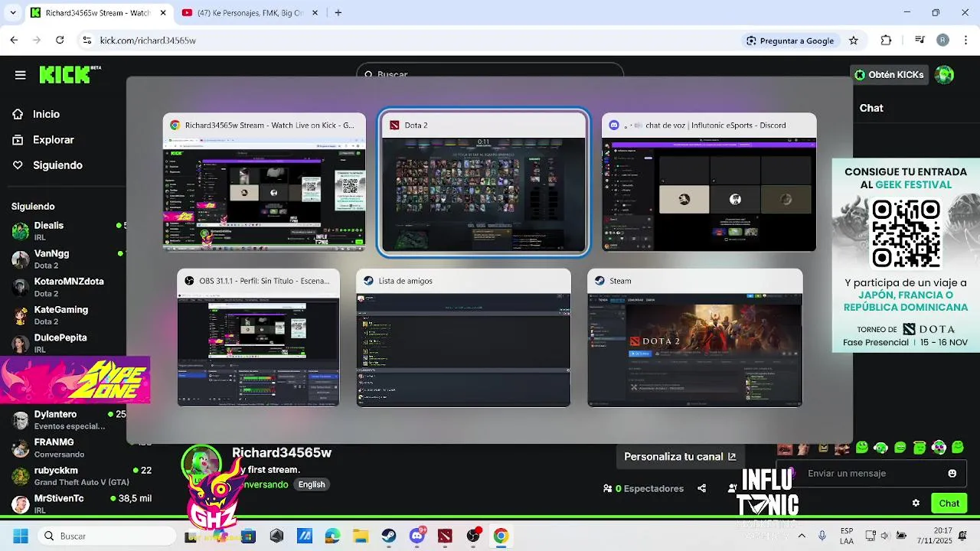Switch to the Discord voice chat window thumbnail
The height and width of the screenshot is (551, 980).
(x=709, y=182)
